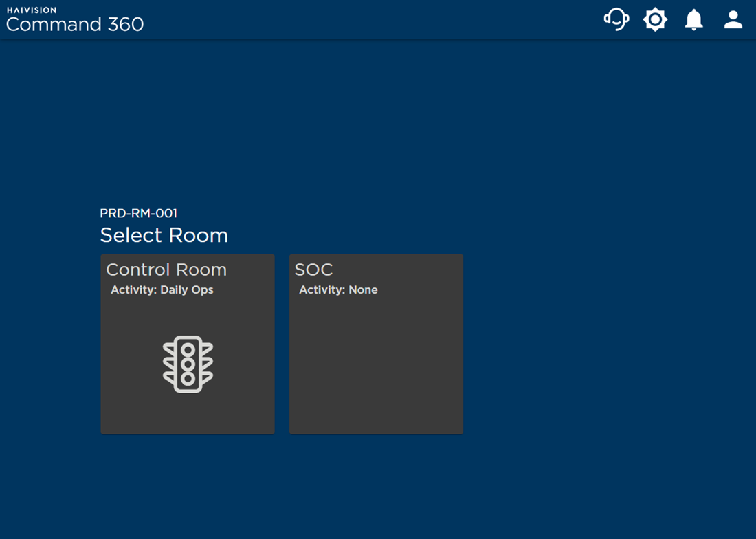Open the user profile icon

click(733, 20)
